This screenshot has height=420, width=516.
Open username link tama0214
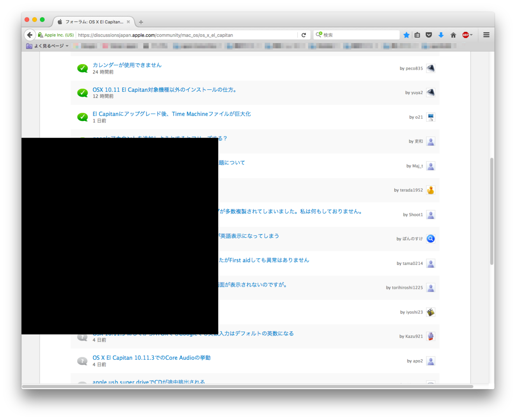point(412,263)
